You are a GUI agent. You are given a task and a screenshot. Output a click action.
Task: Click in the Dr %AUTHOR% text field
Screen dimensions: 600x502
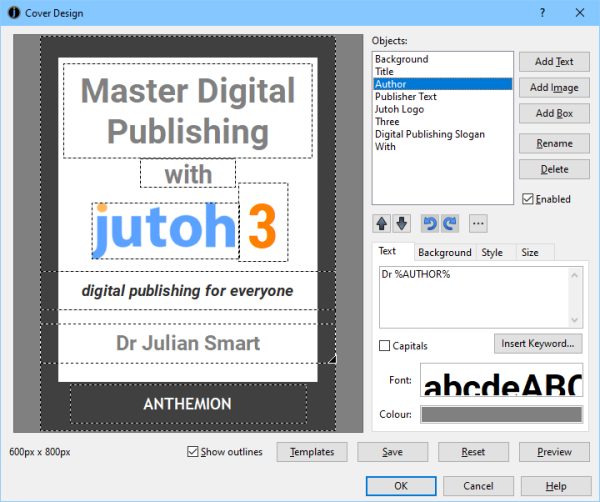point(481,297)
